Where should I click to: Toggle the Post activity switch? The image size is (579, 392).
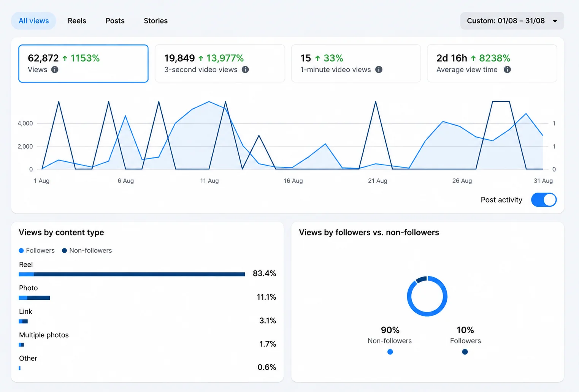point(544,200)
